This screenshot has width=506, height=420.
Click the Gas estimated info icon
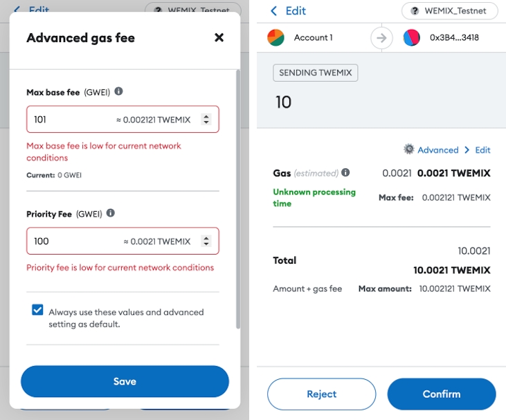[345, 172]
